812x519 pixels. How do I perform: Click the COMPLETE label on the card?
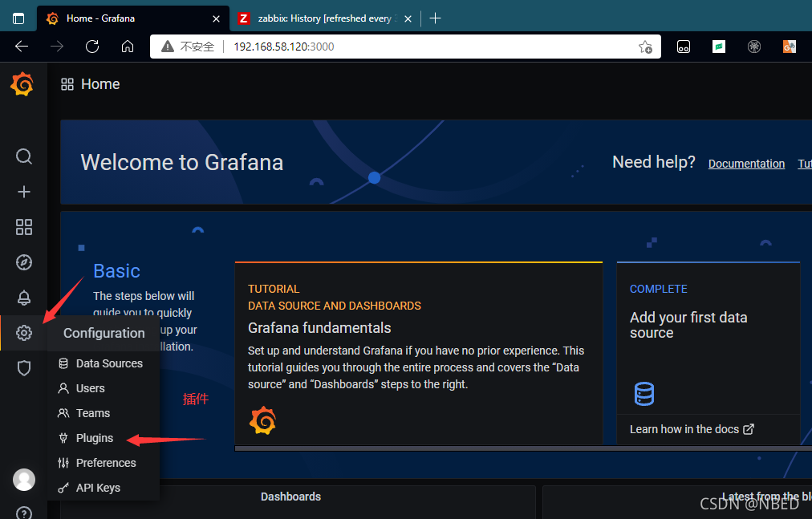pyautogui.click(x=658, y=289)
